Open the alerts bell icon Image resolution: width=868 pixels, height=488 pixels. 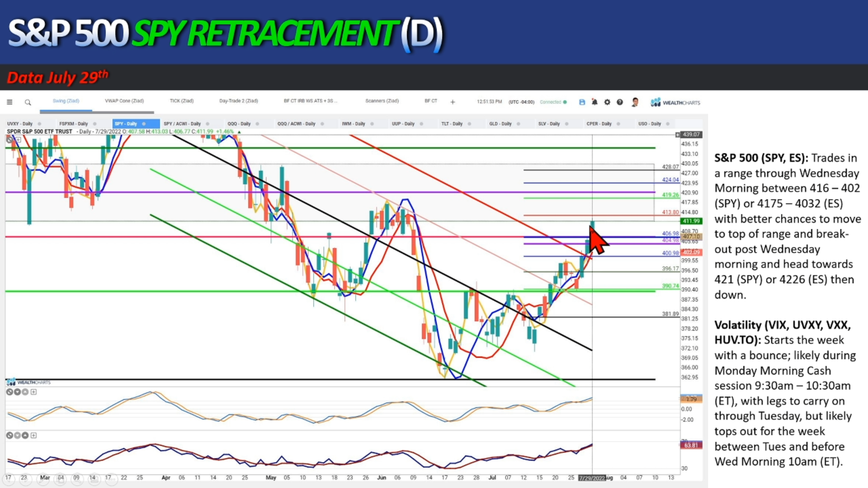tap(594, 102)
